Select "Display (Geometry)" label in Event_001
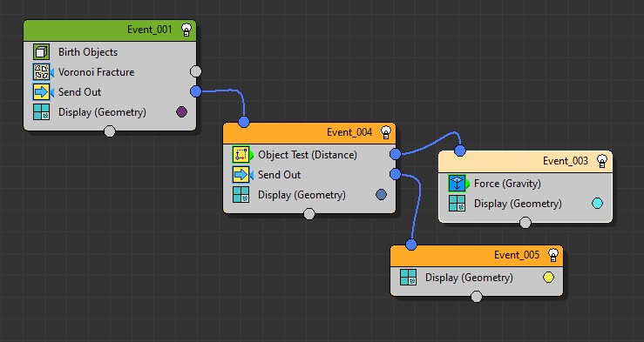 pyautogui.click(x=102, y=112)
